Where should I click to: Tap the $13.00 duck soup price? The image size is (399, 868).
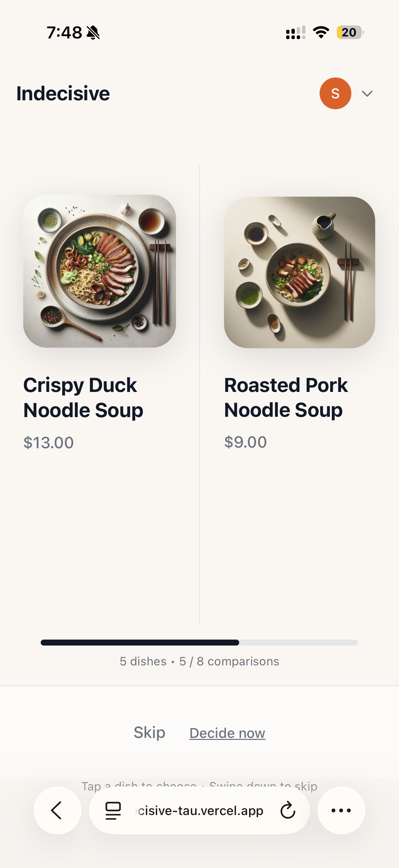click(x=49, y=442)
